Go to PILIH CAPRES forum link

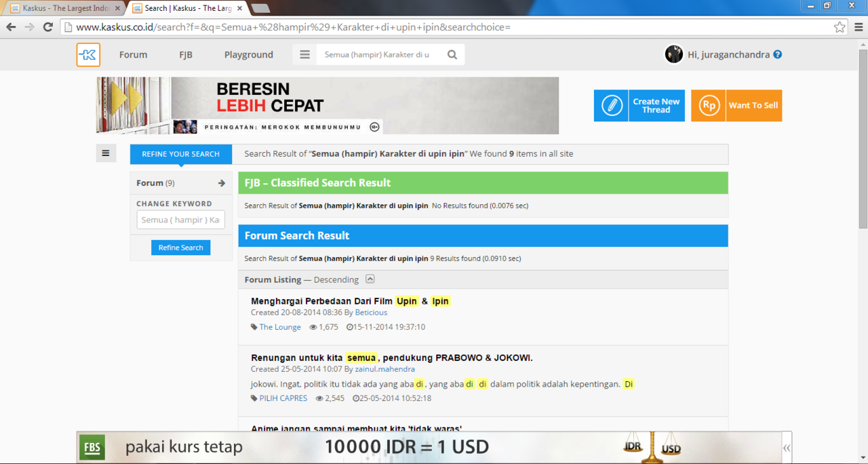[x=283, y=398]
